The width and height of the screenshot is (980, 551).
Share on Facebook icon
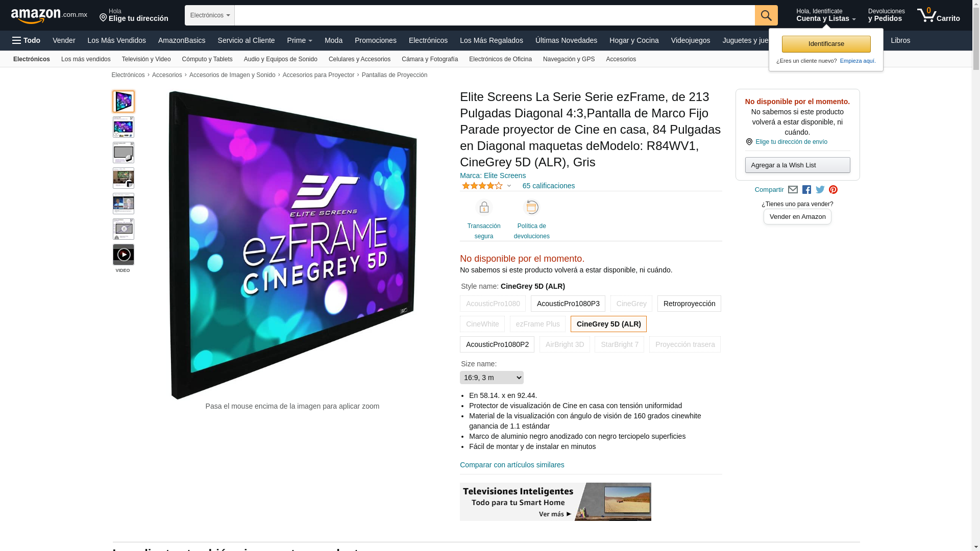[x=806, y=190]
